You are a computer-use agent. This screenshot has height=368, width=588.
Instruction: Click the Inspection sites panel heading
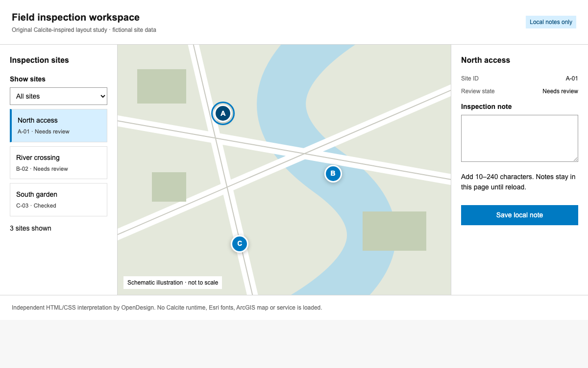(x=39, y=60)
